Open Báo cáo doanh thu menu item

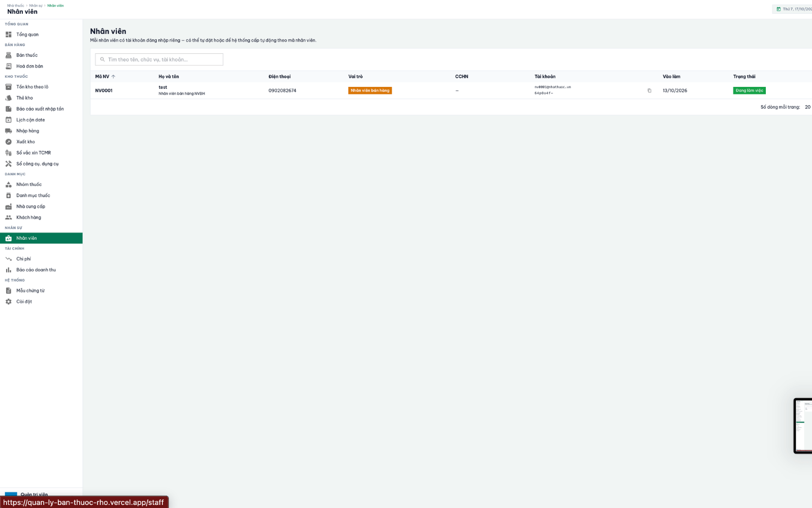[x=41, y=270]
